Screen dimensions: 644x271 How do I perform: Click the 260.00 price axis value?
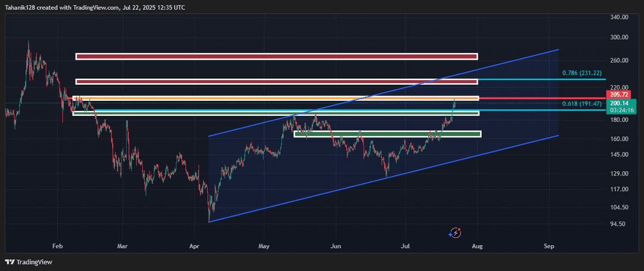(620, 60)
